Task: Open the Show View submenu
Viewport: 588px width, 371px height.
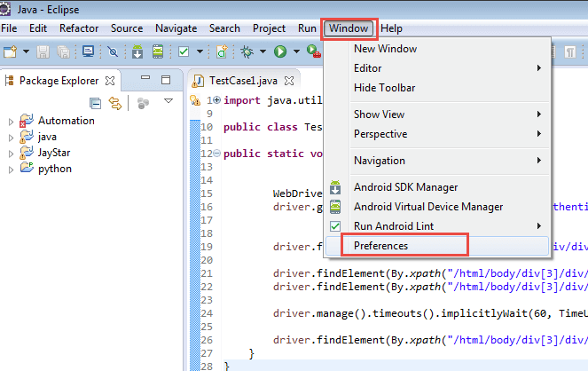Action: pos(437,114)
